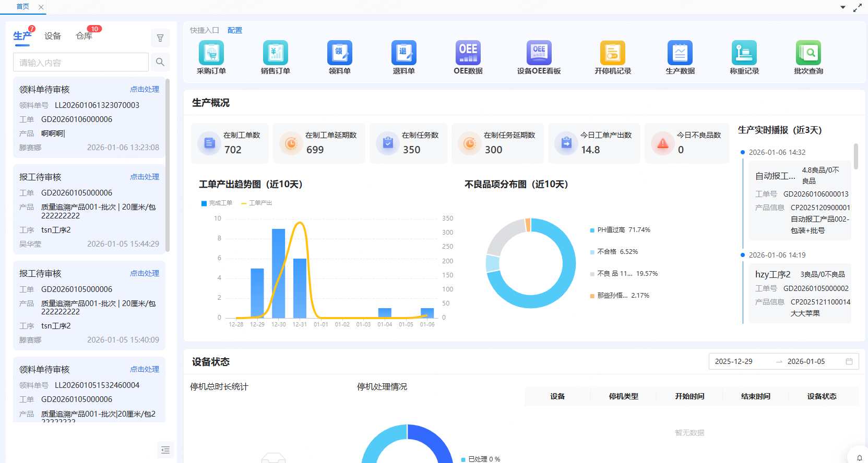
Task: Toggle the 工单产出 legend item
Action: (256, 203)
